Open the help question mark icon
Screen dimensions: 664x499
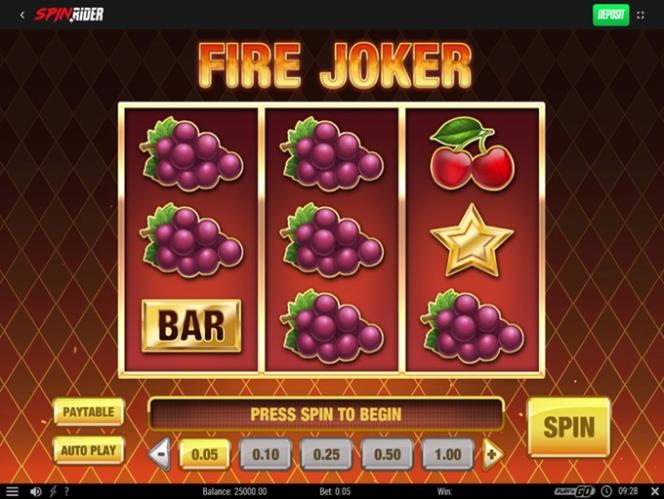coord(66,491)
